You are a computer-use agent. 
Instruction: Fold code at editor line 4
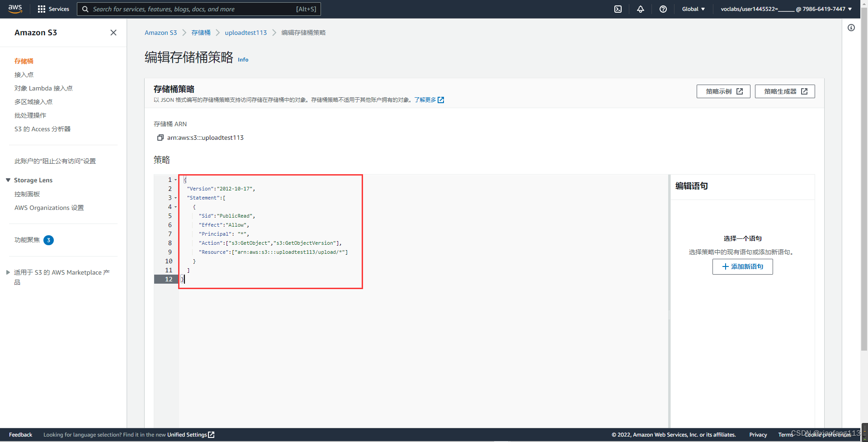175,207
